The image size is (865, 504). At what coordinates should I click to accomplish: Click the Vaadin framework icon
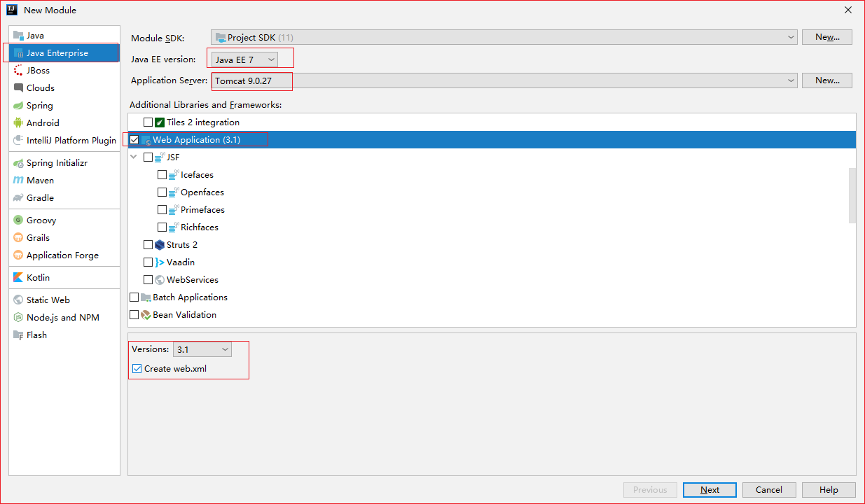coord(160,262)
